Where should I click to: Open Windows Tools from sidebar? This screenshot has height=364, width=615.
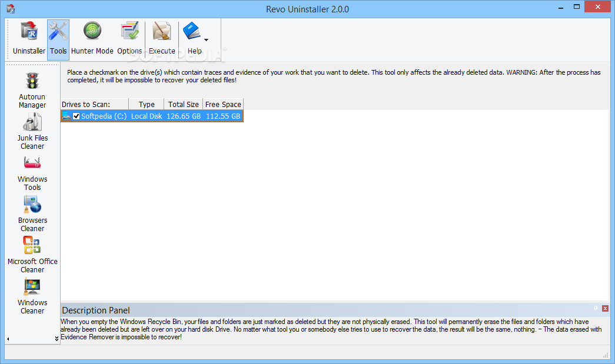(32, 173)
